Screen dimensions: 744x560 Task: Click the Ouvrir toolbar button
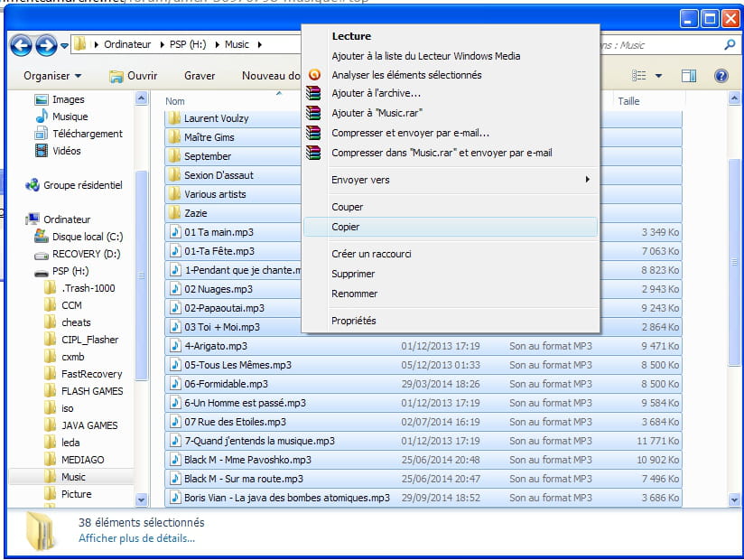tap(134, 76)
